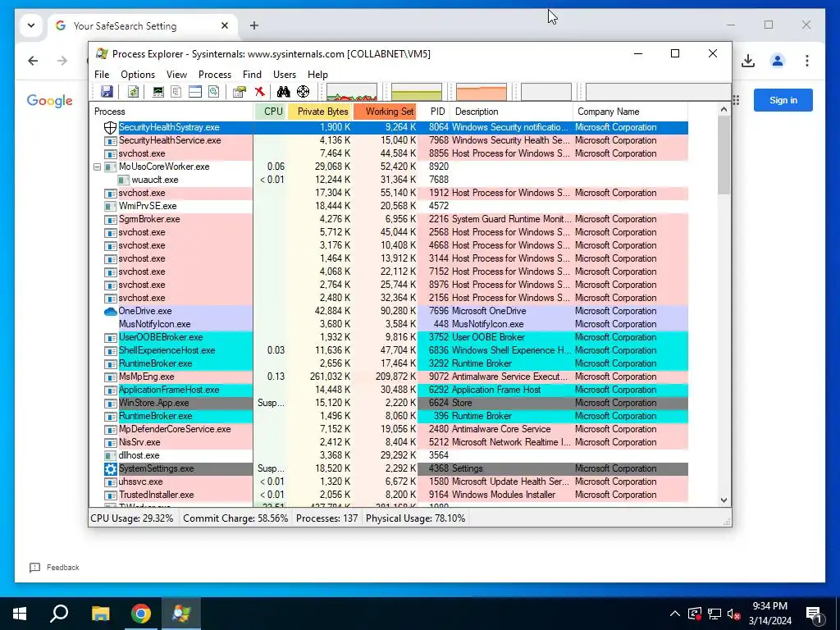Open the Help menu
Viewport: 840px width, 630px height.
[x=317, y=75]
